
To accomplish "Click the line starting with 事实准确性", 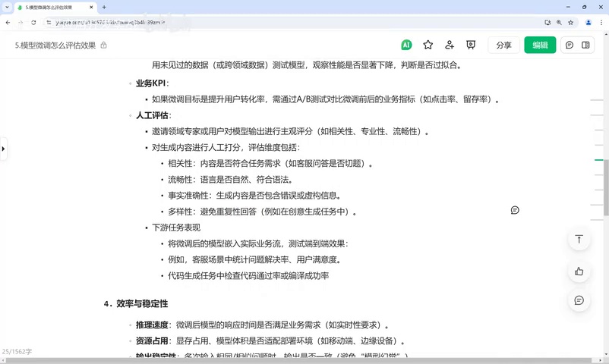I will click(x=254, y=196).
